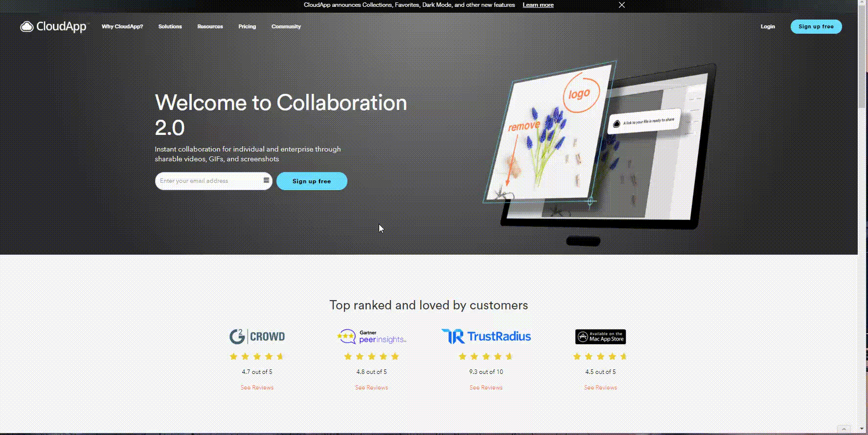Click the CloudApp logo in the header
The width and height of the screenshot is (868, 435).
tap(53, 26)
